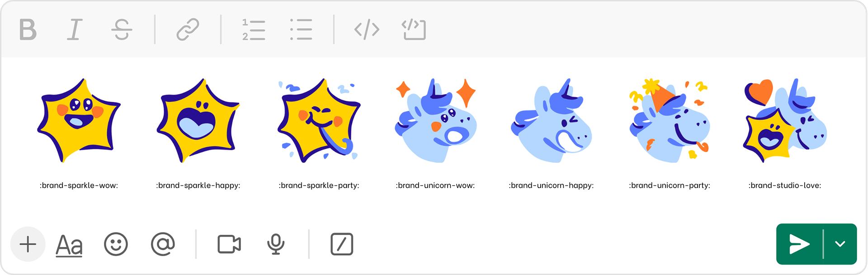Insert a code block

click(x=414, y=30)
